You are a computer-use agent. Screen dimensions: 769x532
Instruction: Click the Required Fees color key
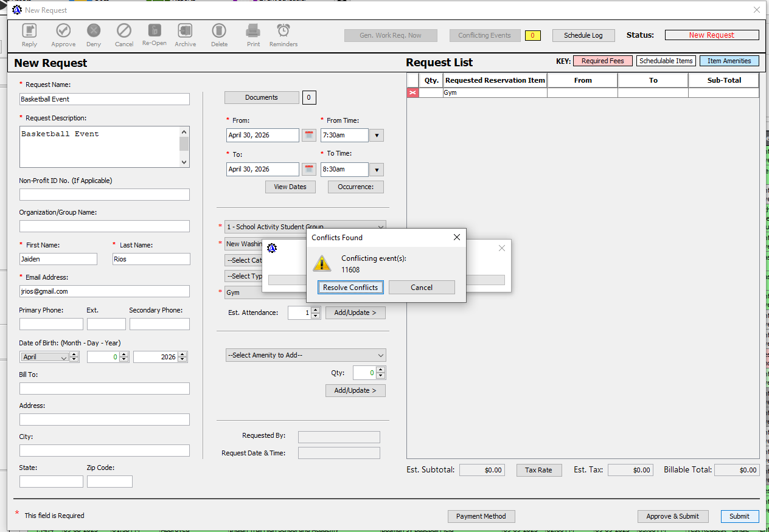click(x=602, y=61)
